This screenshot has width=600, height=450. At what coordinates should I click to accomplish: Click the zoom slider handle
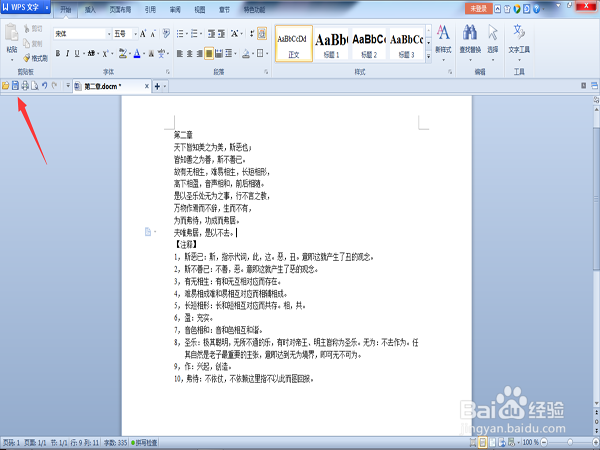(570, 443)
